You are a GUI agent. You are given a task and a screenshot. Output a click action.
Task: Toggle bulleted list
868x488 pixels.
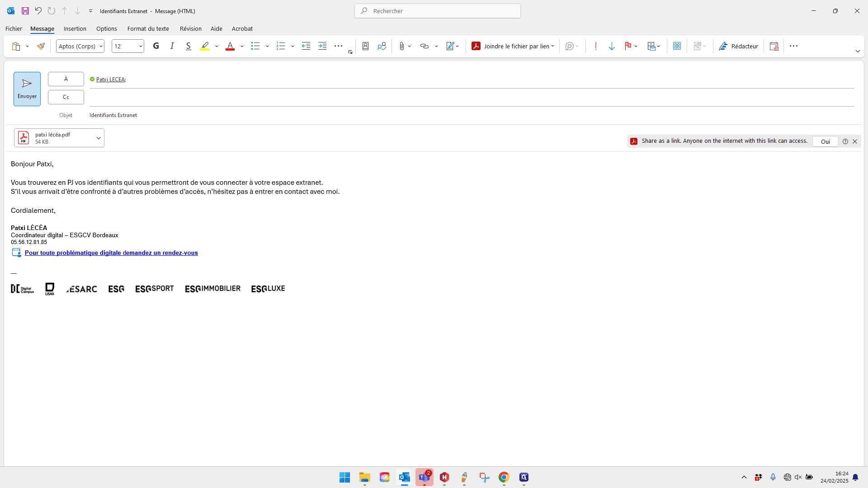coord(255,46)
